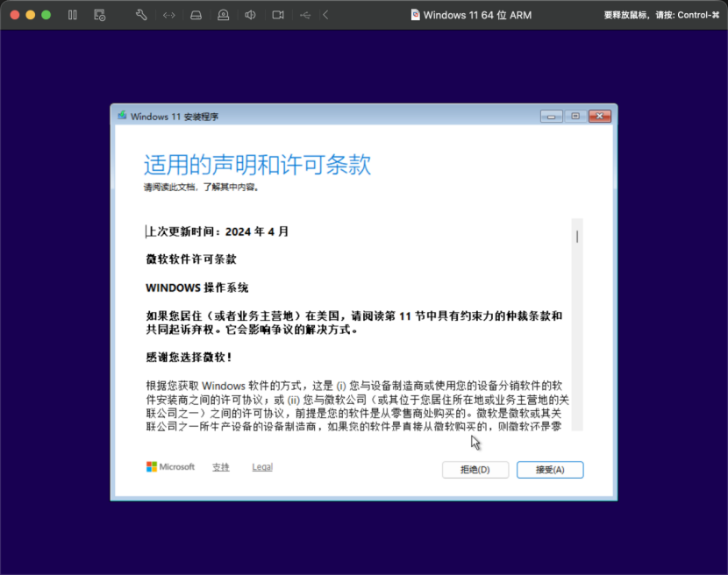Click the 拒绝(D) decline button
This screenshot has width=728, height=575.
coord(475,470)
